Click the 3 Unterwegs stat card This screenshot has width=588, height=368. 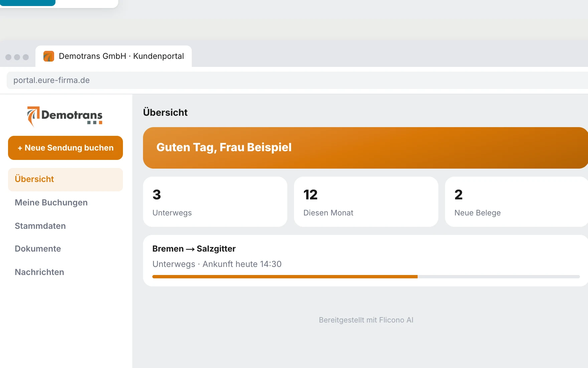pyautogui.click(x=215, y=202)
